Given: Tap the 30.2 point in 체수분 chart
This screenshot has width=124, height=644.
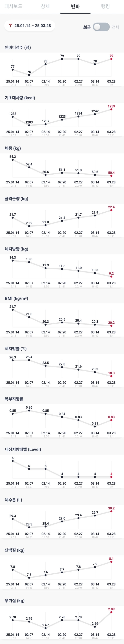Looking at the screenshot, I should coord(111,512).
